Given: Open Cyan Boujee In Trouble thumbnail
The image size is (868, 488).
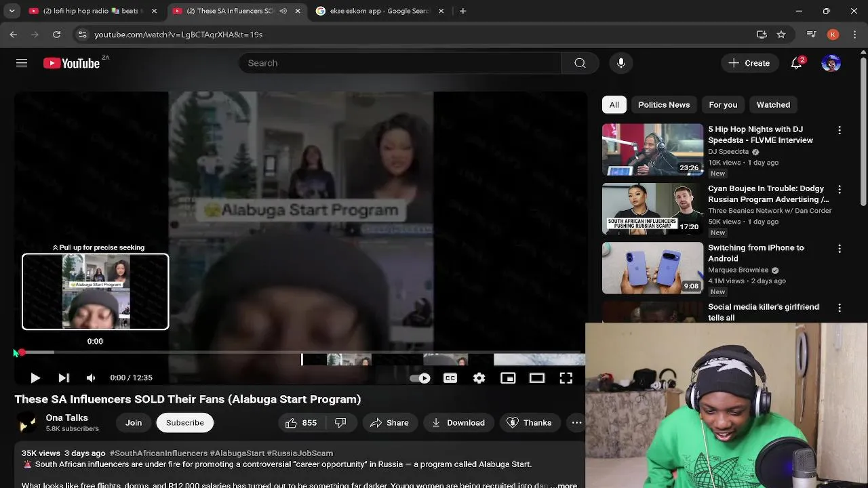Looking at the screenshot, I should (653, 209).
